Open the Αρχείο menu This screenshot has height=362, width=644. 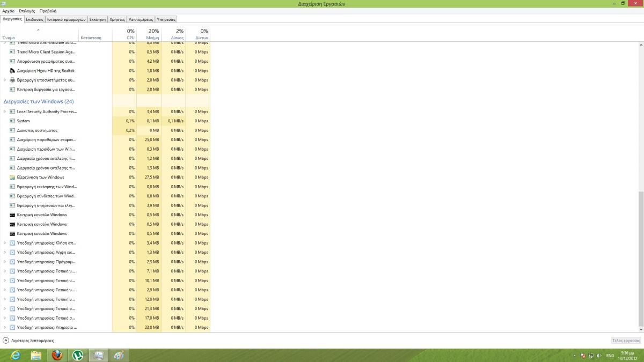tap(9, 11)
